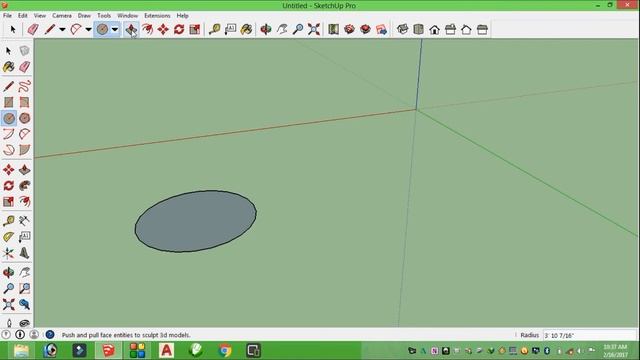This screenshot has height=360, width=640.
Task: Pick the Protractor tool
Action: [9, 237]
